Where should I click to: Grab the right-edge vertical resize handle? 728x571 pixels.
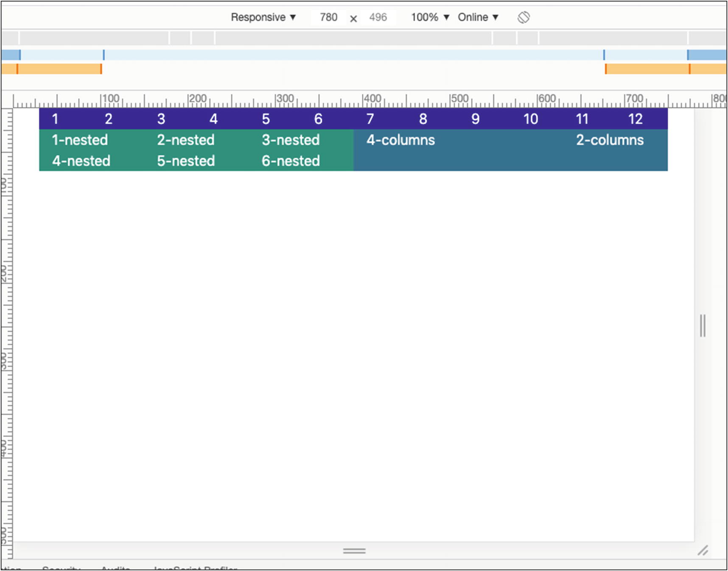(703, 325)
